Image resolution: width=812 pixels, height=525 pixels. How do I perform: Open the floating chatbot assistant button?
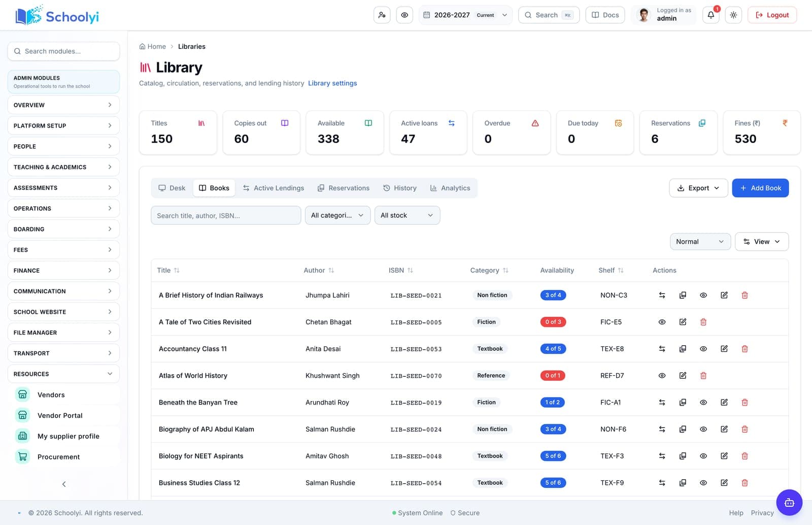[x=789, y=503]
